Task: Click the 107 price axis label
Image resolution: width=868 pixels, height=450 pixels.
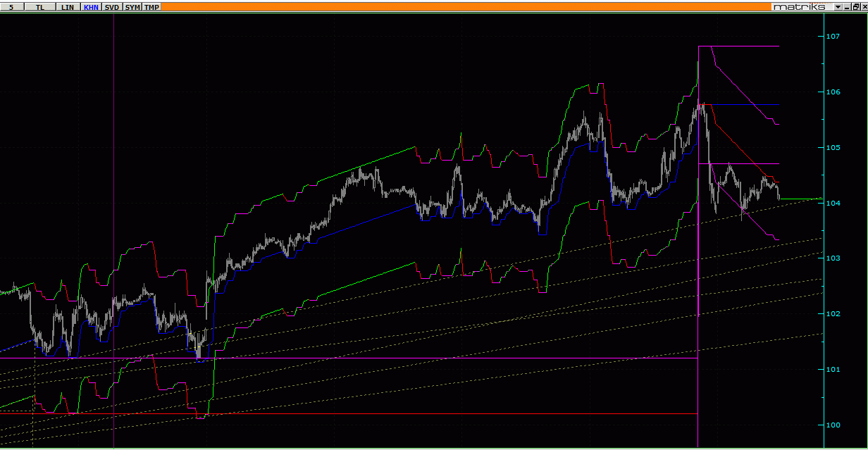Action: coord(834,36)
